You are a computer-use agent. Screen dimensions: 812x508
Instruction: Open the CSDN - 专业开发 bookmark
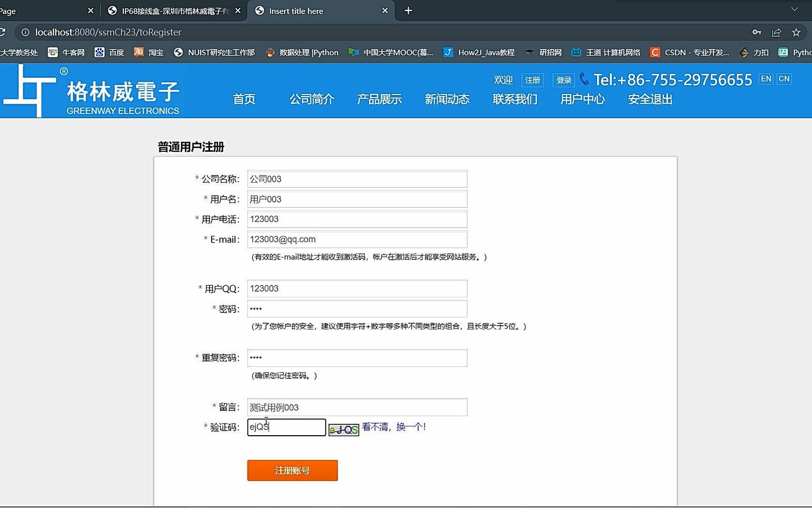tap(690, 52)
